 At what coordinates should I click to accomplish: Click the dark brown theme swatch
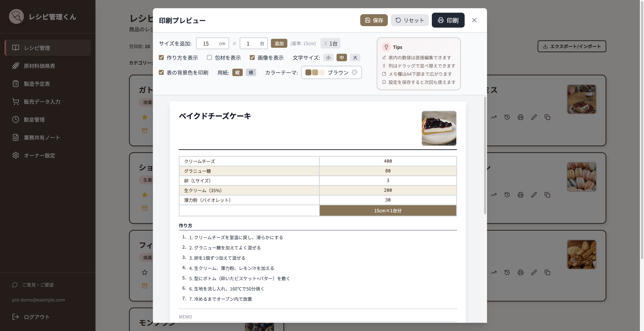click(308, 72)
